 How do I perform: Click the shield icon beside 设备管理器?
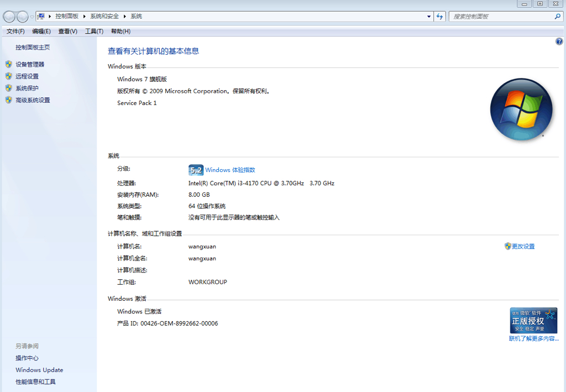[x=9, y=64]
